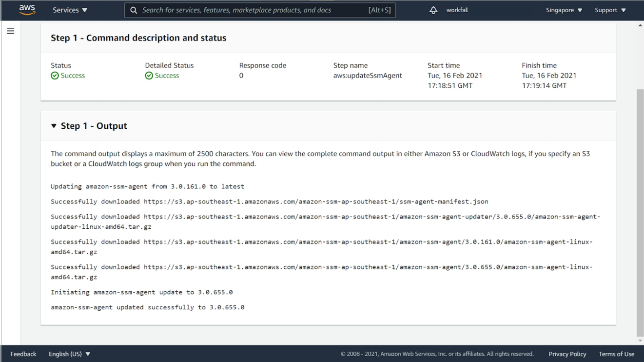Click the Feedback button in footer
Viewport: 644px width, 362px height.
(23, 354)
